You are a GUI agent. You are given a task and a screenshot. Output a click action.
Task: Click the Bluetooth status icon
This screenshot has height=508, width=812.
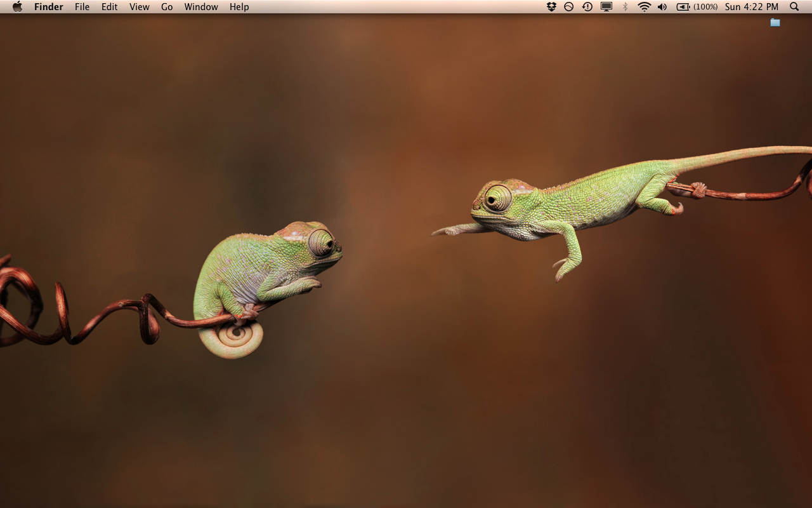click(x=625, y=7)
